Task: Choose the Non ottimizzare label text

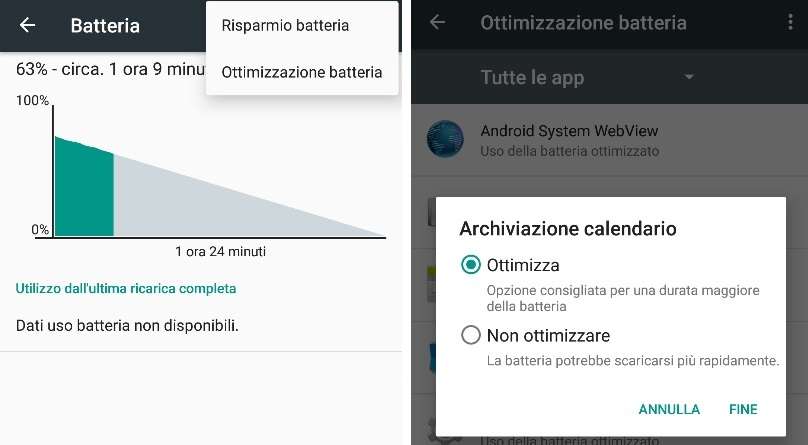Action: pyautogui.click(x=548, y=336)
